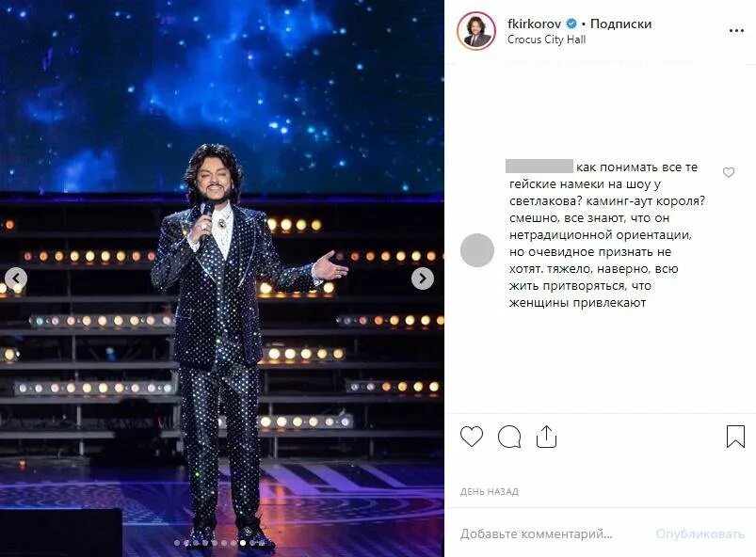Viewport: 756px width, 557px height.
Task: Open the three-dots options menu
Action: (736, 31)
